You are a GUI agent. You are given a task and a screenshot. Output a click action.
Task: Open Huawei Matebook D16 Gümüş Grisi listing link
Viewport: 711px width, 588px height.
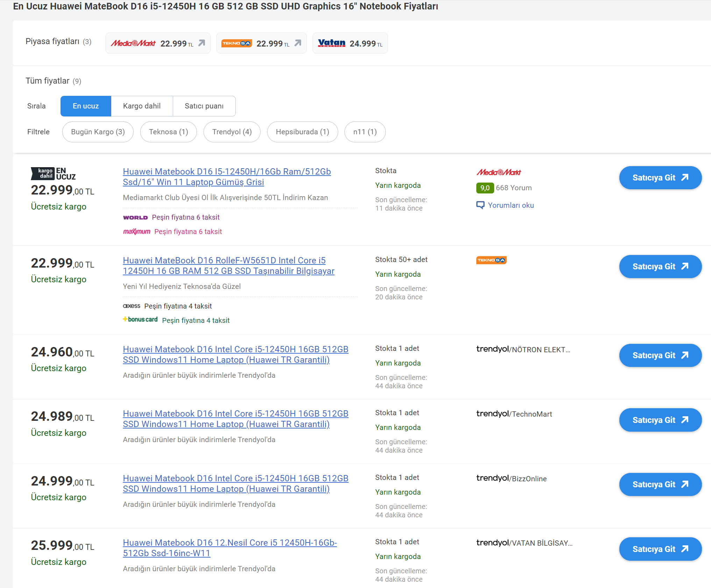click(227, 177)
